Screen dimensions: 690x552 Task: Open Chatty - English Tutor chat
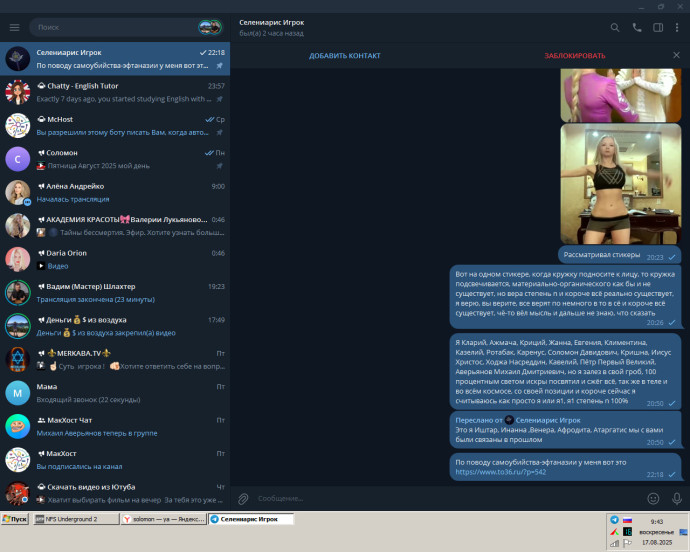click(x=115, y=92)
